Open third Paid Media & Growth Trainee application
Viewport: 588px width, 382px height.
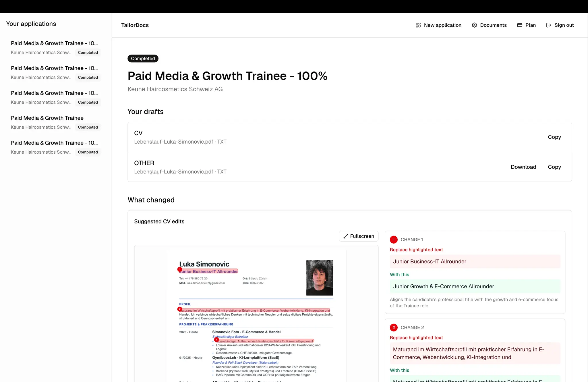(56, 98)
